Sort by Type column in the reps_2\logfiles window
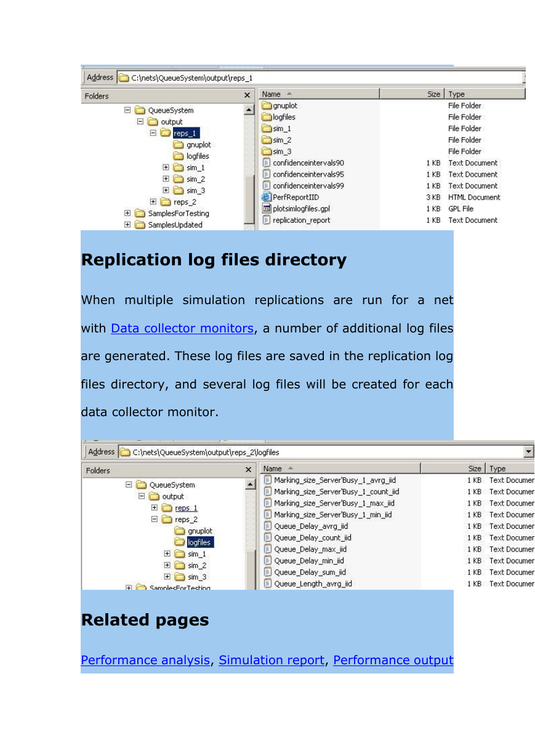This screenshot has height=756, width=535. (510, 468)
